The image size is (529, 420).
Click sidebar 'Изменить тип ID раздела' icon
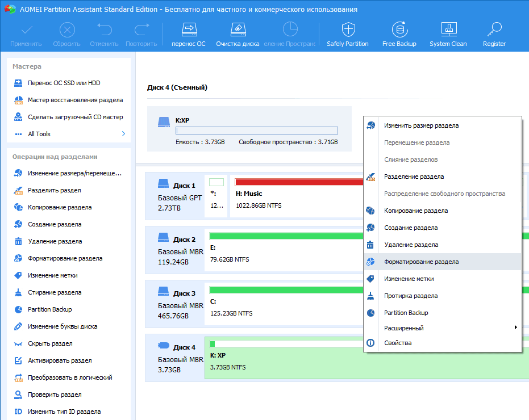(x=18, y=411)
